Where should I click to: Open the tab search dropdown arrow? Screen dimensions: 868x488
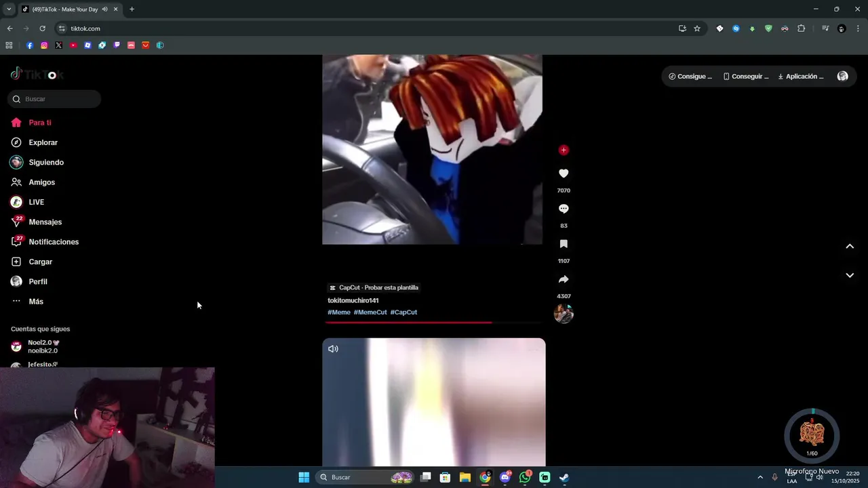[x=8, y=9]
